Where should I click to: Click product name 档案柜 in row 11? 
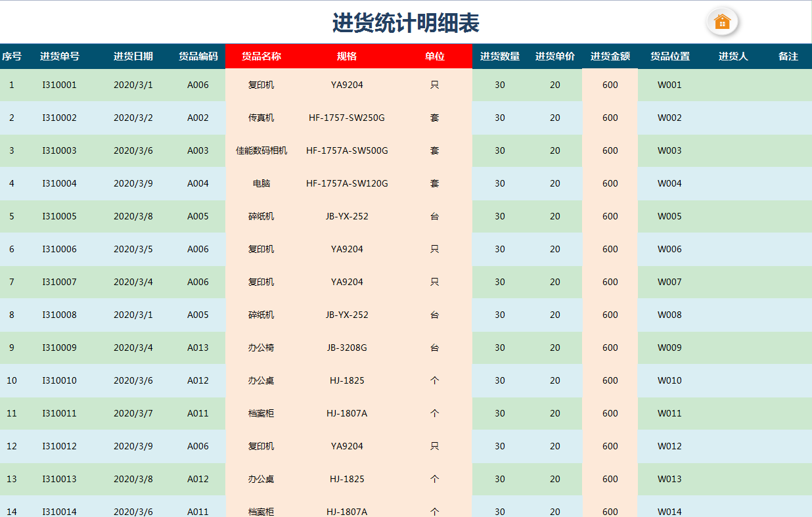261,413
